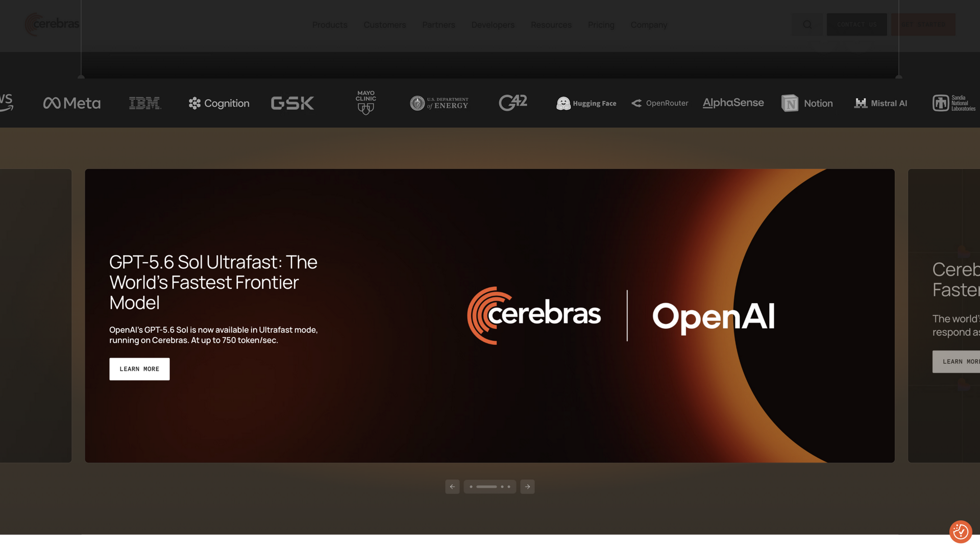Click the Meta logo
The height and width of the screenshot is (551, 980).
pos(72,103)
